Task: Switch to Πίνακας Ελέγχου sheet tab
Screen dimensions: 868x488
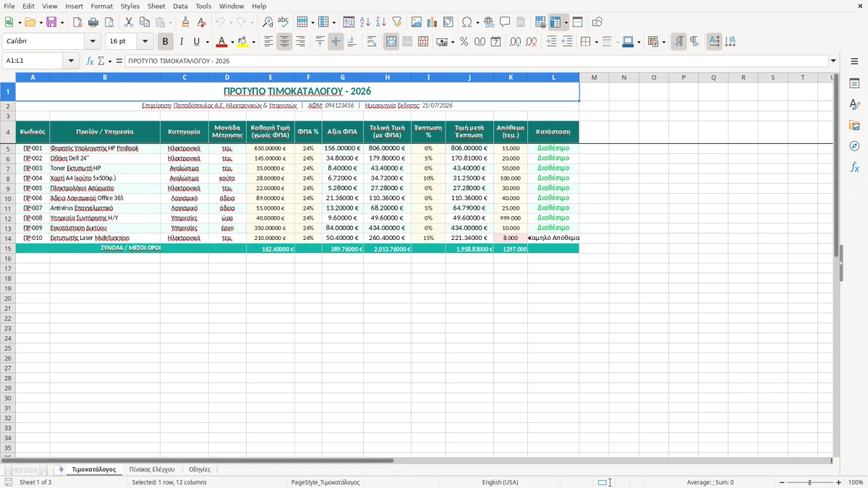Action: 152,469
